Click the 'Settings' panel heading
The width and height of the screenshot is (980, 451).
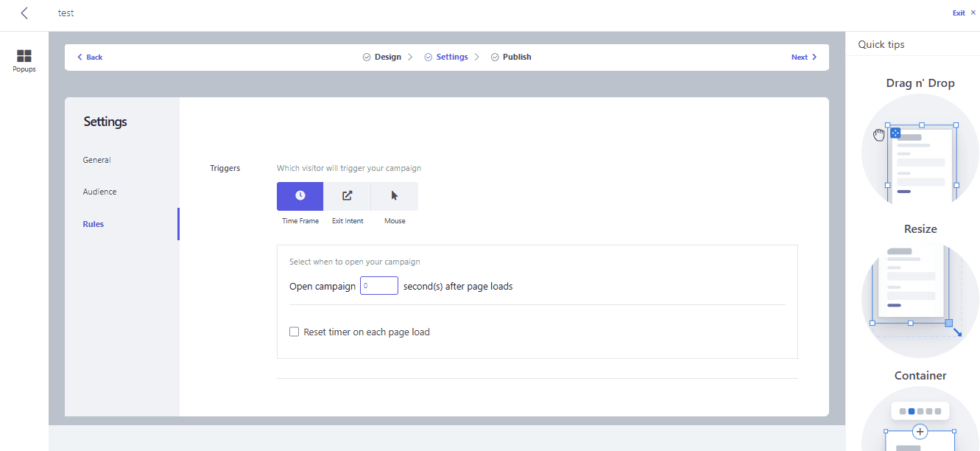pyautogui.click(x=105, y=122)
